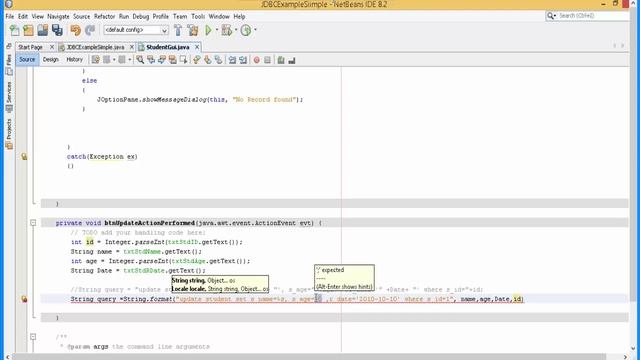Start macro recording with red circle icon
This screenshot has width=640, height=360.
(257, 60)
